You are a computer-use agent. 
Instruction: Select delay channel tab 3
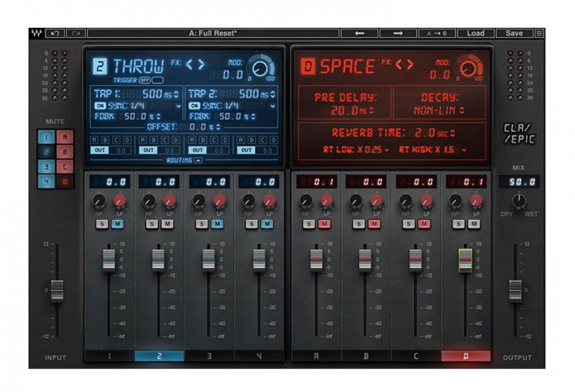click(x=209, y=356)
